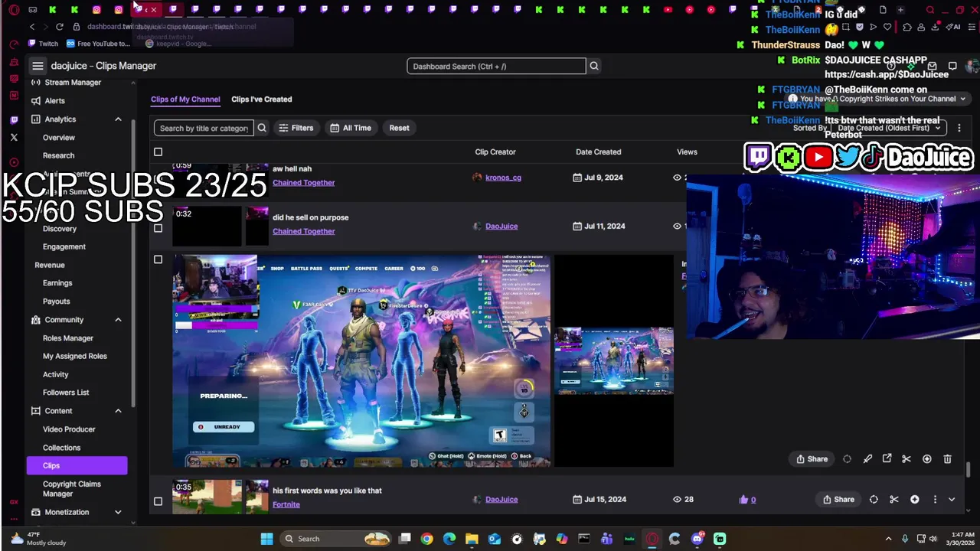Play the expanded Fortnite lobby clip preview
The width and height of the screenshot is (980, 551).
[x=361, y=360]
